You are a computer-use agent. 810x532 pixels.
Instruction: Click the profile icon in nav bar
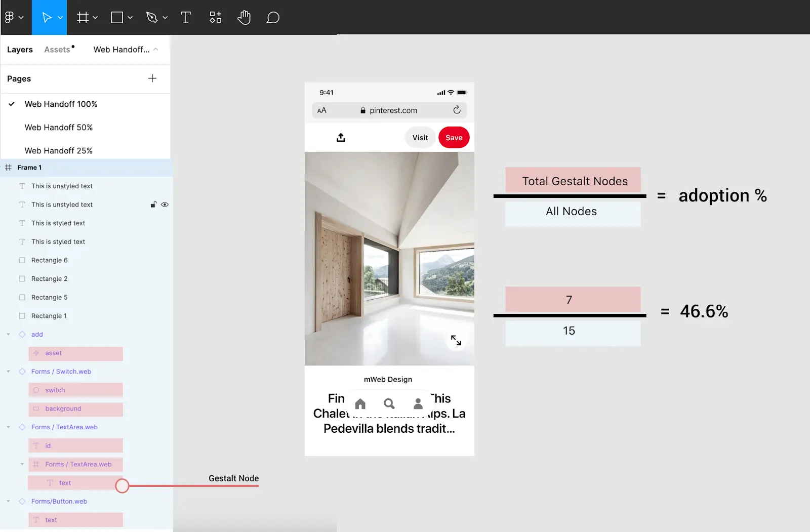pos(418,403)
